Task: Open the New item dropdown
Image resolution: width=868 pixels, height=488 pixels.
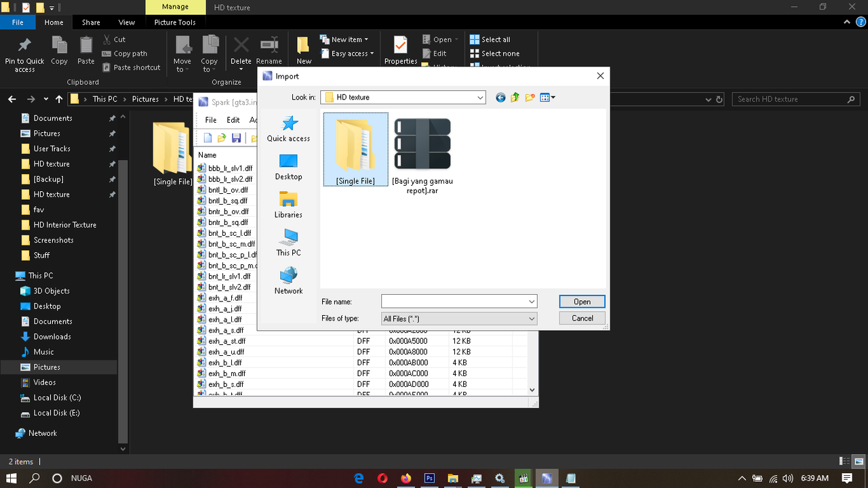Action: [x=345, y=39]
